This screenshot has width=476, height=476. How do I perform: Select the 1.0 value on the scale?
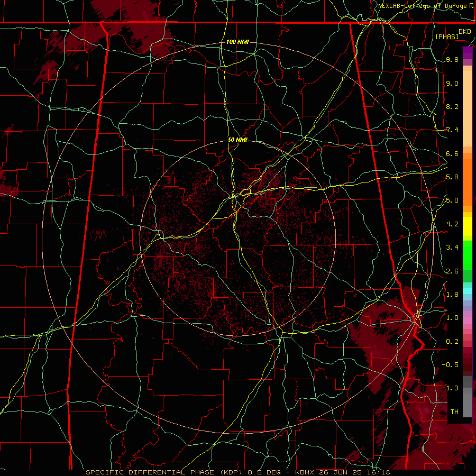pos(452,318)
